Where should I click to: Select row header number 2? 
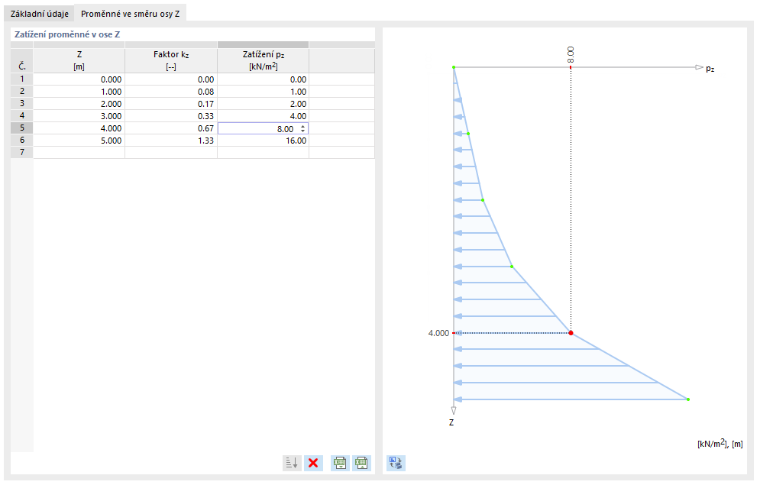tap(22, 91)
